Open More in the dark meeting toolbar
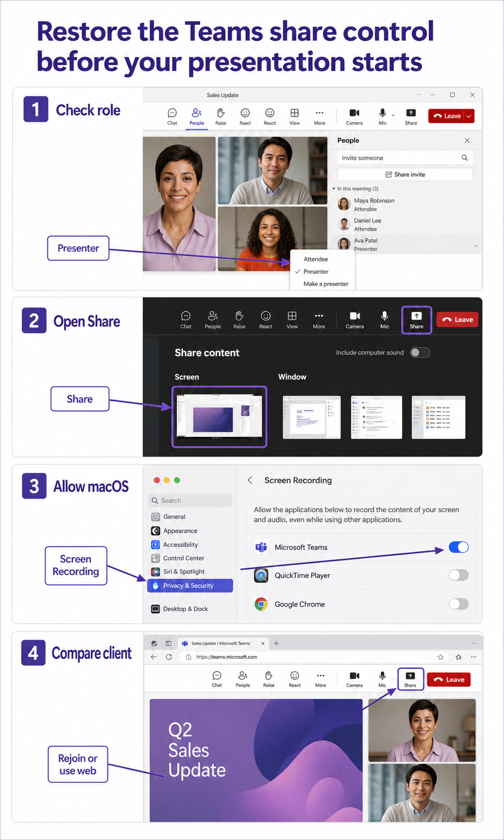Viewport: 504px width, 840px height. point(319,320)
